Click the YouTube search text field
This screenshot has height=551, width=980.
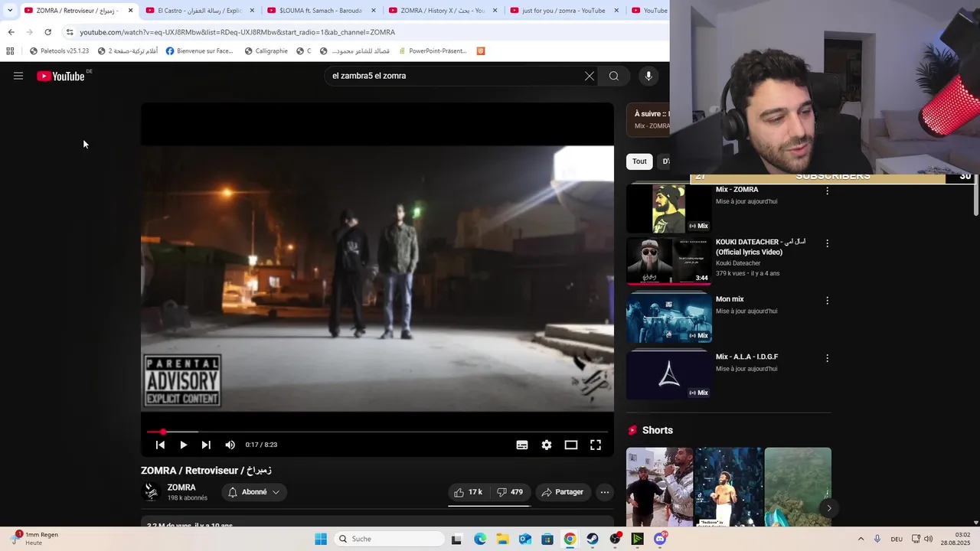452,76
